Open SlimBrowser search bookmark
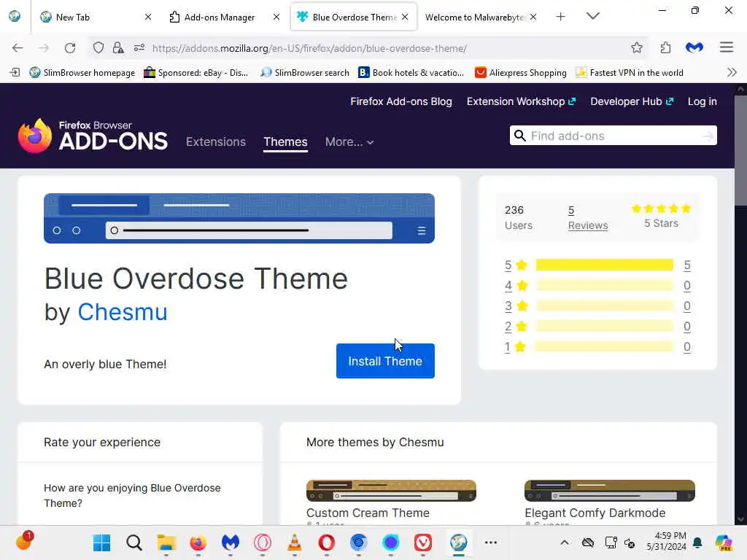The height and width of the screenshot is (560, 747). (x=305, y=72)
